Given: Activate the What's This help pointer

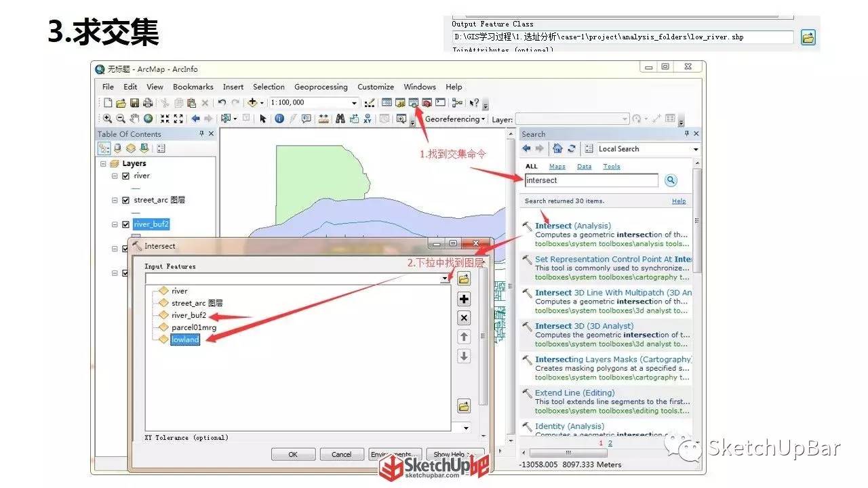Looking at the screenshot, I should point(474,103).
